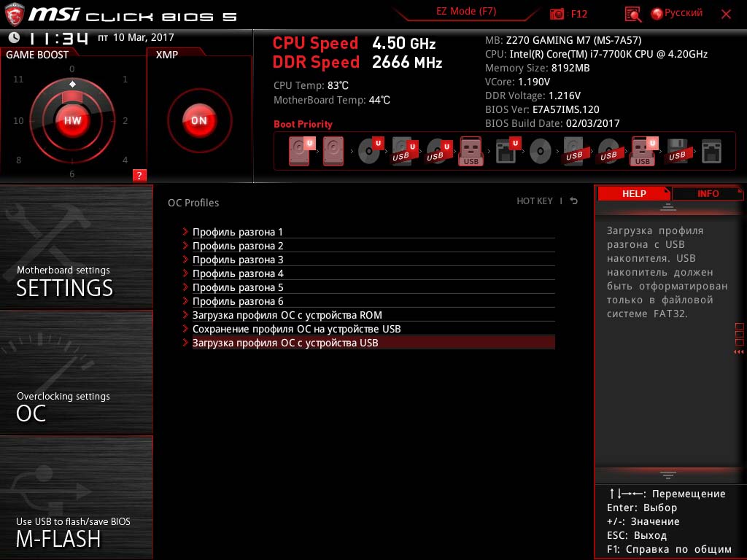Click the date "10 Mar, 2017"

[x=144, y=37]
